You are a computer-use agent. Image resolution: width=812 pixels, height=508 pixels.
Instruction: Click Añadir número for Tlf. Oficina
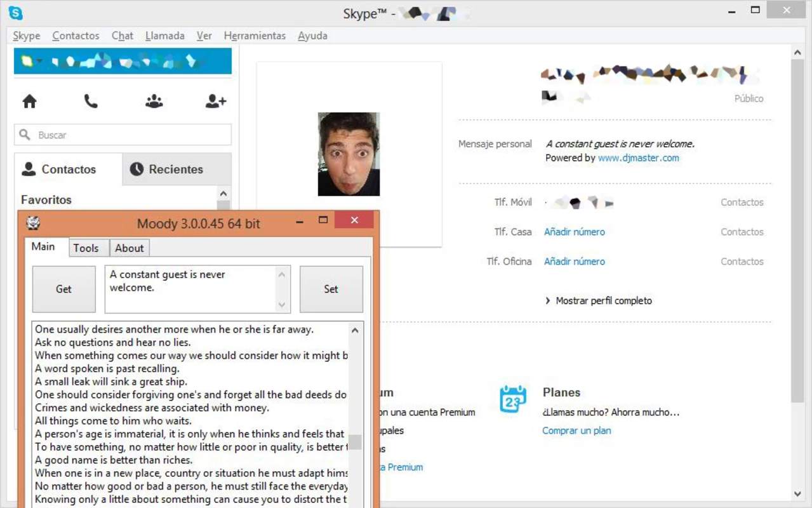[574, 261]
